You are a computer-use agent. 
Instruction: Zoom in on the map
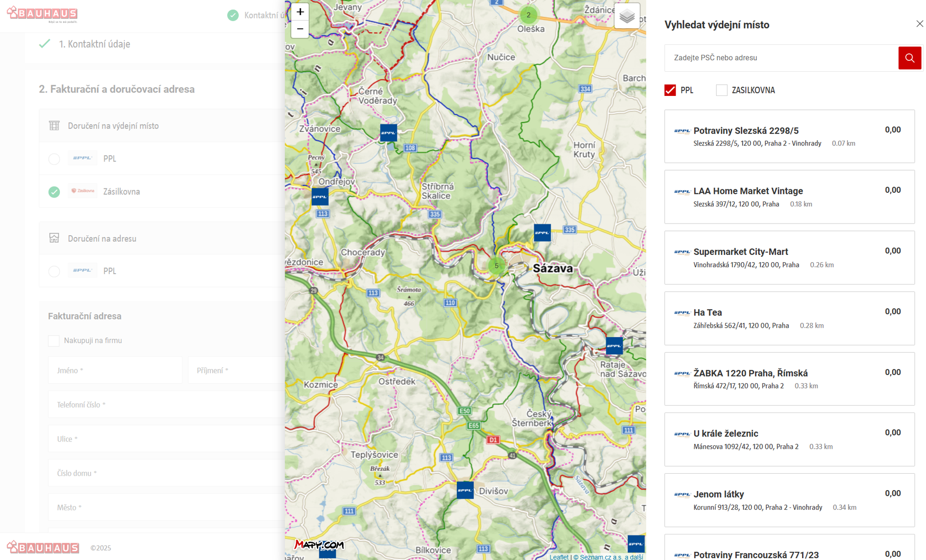(x=300, y=12)
